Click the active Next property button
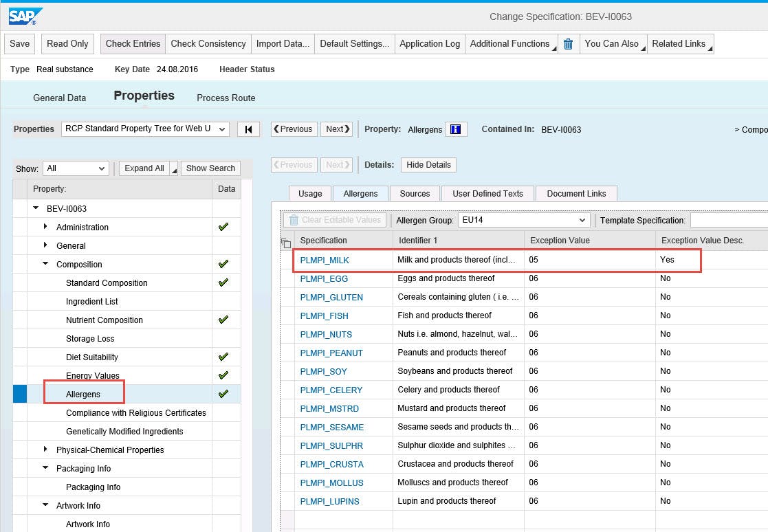 point(336,129)
